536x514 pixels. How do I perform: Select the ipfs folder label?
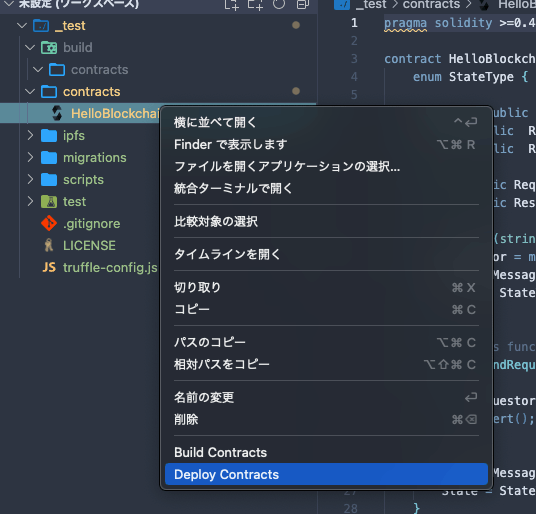tap(74, 136)
